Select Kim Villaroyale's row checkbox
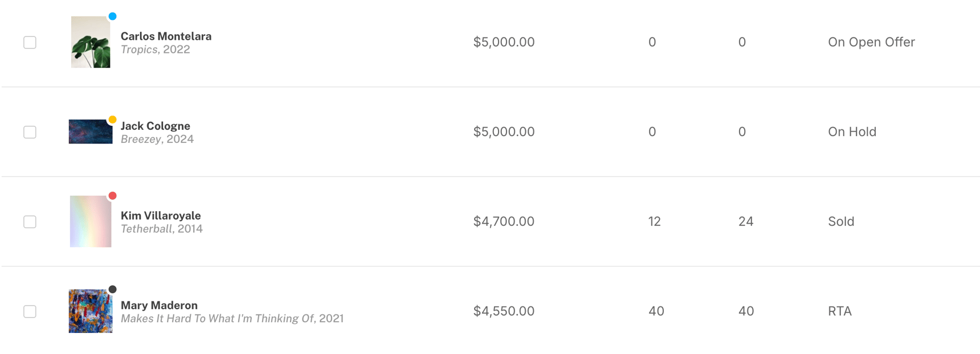This screenshot has height=354, width=980. tap(30, 221)
